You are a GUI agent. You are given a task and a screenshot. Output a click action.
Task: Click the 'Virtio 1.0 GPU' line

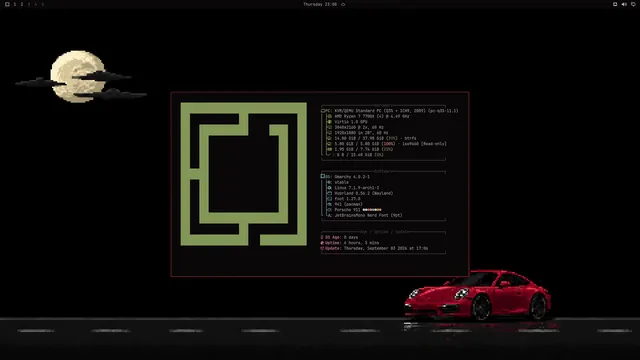[x=351, y=122]
